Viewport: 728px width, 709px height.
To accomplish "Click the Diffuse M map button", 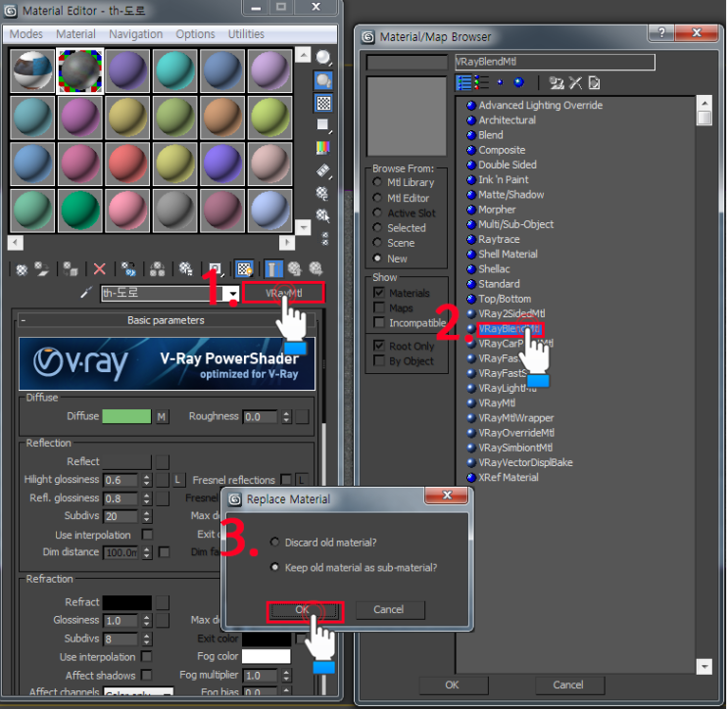I will click(x=161, y=416).
